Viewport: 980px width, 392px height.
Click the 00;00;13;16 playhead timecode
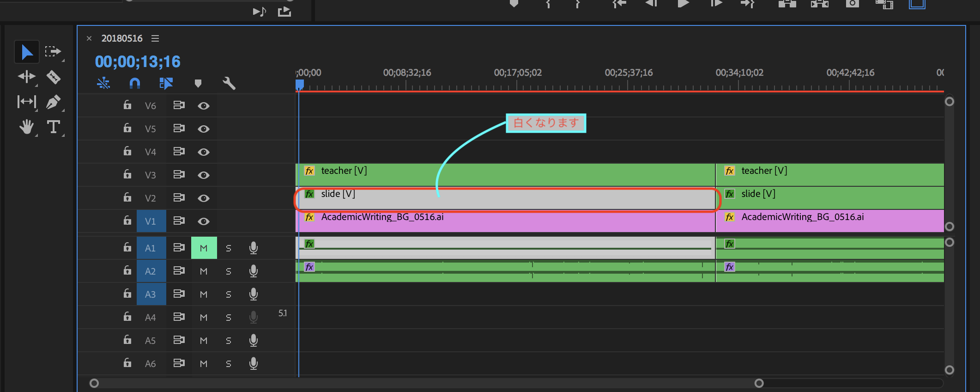(138, 61)
